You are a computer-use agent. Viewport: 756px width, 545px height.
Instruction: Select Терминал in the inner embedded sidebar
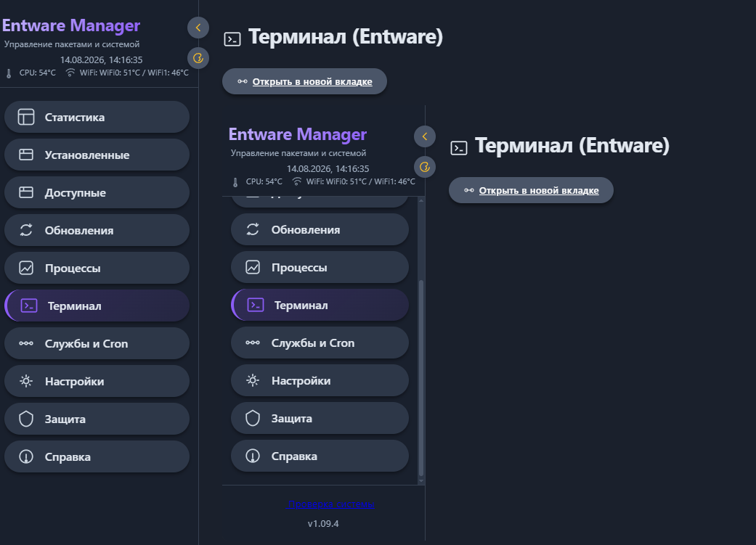pyautogui.click(x=320, y=305)
